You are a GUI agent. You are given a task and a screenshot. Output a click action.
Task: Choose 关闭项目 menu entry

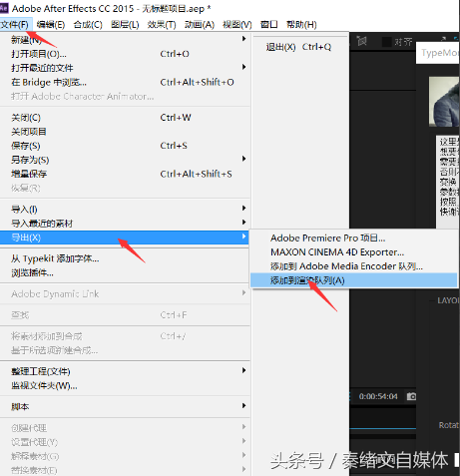coord(125,132)
